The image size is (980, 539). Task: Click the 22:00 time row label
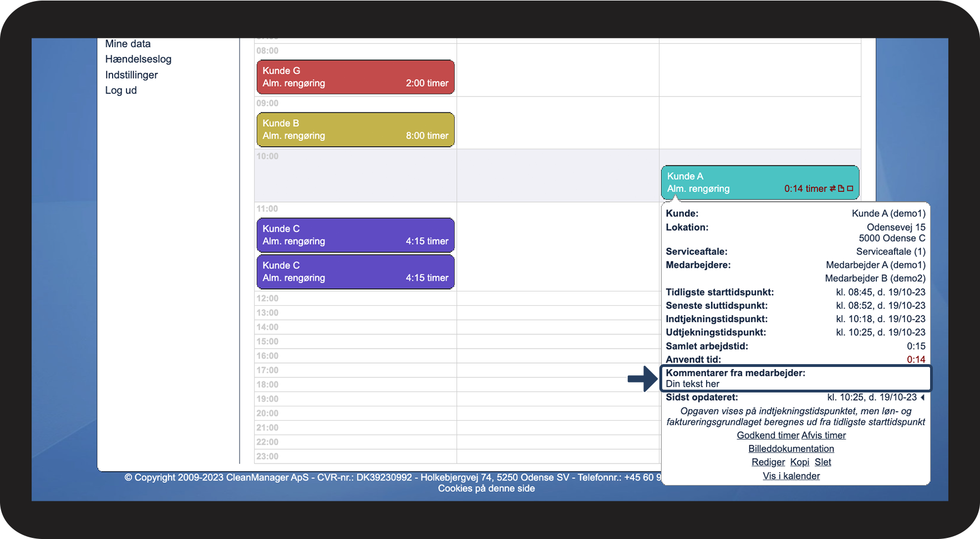[x=267, y=442]
